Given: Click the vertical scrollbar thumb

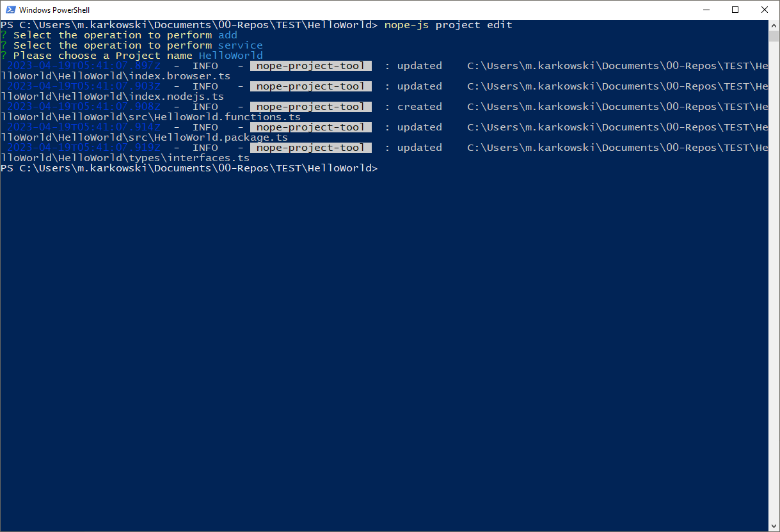Looking at the screenshot, I should (774, 35).
